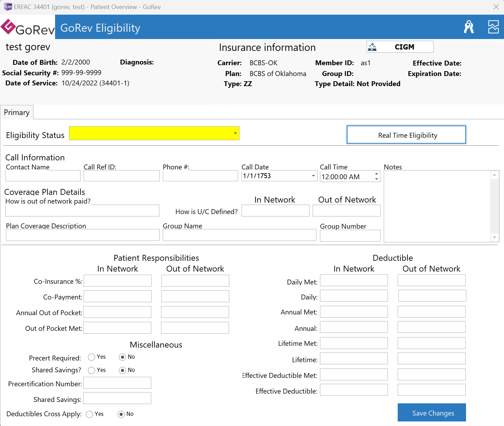Viewport: 504px width, 426px height.
Task: Click In Network Annual Met field
Action: 354,312
